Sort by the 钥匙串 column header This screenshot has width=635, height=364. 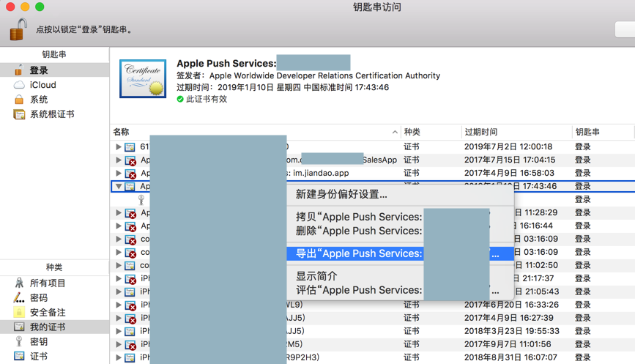[x=587, y=132]
